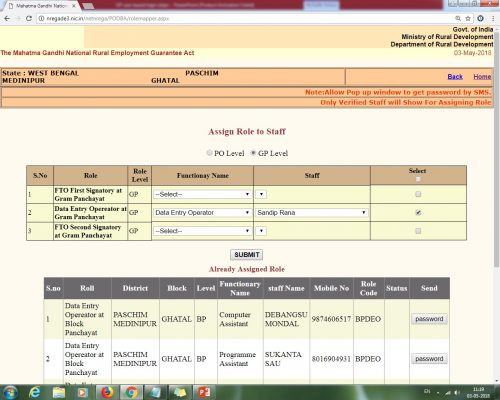Open Internet Explorer from the taskbar
This screenshot has width=500, height=400.
click(35, 392)
